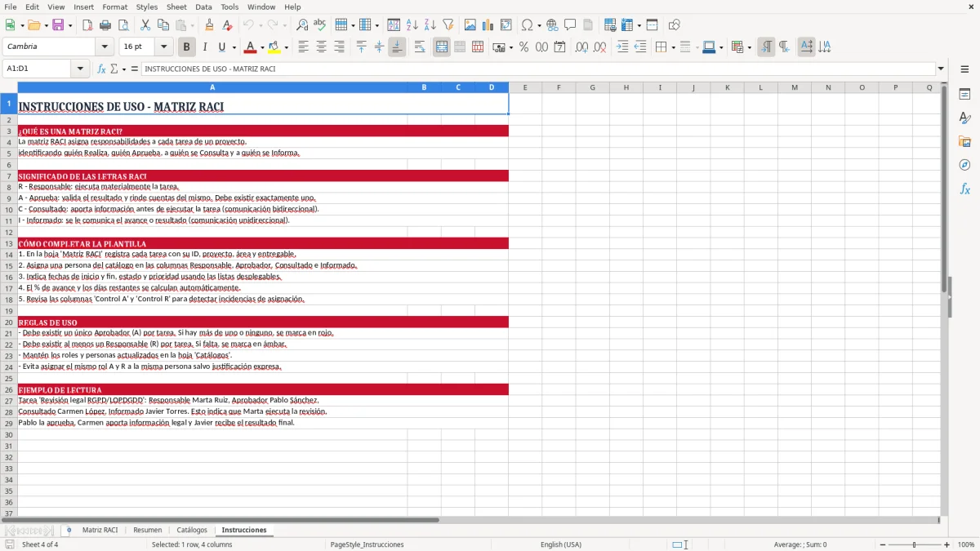The height and width of the screenshot is (551, 980).
Task: Switch to the Resumen sheet tab
Action: [x=147, y=530]
